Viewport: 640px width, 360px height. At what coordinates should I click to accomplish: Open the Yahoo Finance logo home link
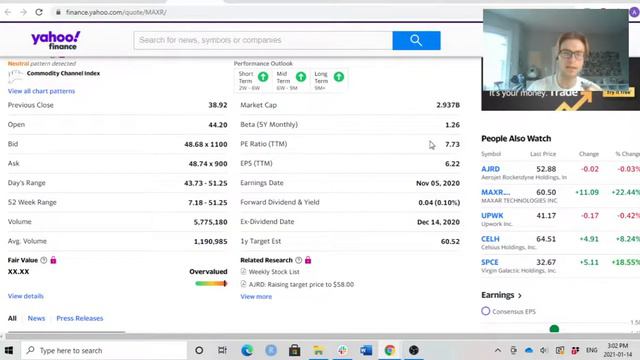(x=56, y=40)
